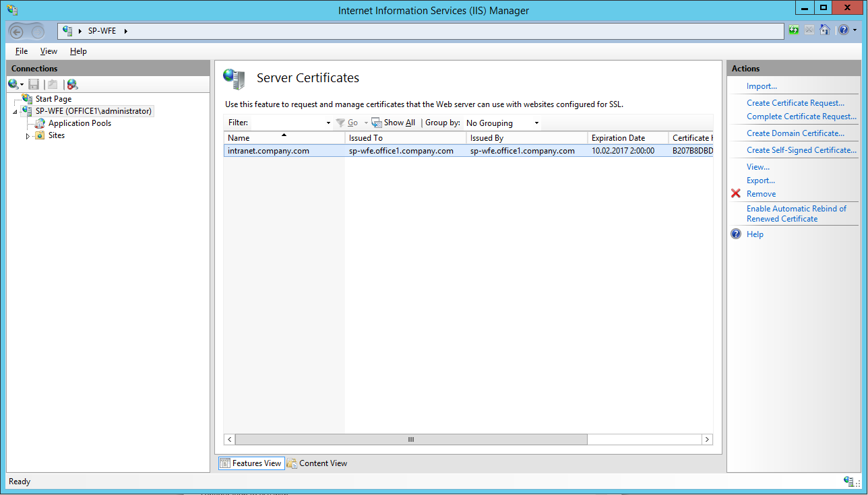This screenshot has width=868, height=495.
Task: Click expiration date 10.02.2017 2:00:00 cell
Action: coord(623,151)
